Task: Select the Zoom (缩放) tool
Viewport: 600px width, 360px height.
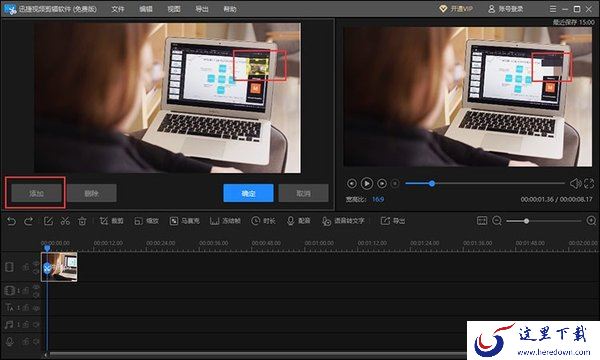Action: pos(146,221)
